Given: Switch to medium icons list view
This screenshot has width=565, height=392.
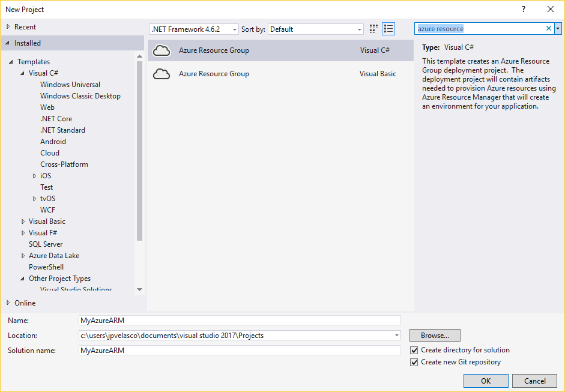Looking at the screenshot, I should coord(388,29).
